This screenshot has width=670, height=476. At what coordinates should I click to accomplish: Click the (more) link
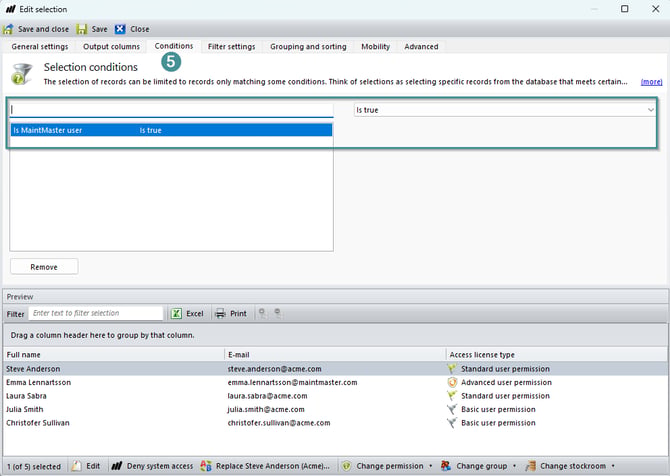coord(652,82)
